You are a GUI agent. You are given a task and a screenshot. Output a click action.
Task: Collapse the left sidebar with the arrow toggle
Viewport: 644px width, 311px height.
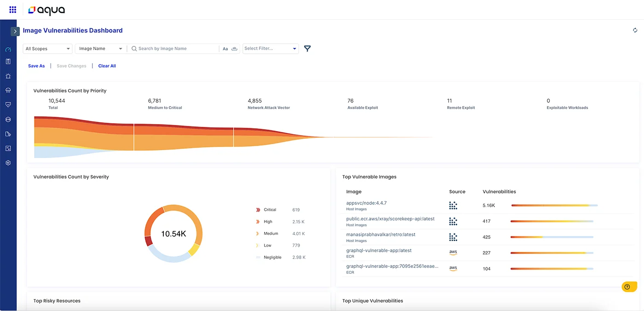[15, 31]
